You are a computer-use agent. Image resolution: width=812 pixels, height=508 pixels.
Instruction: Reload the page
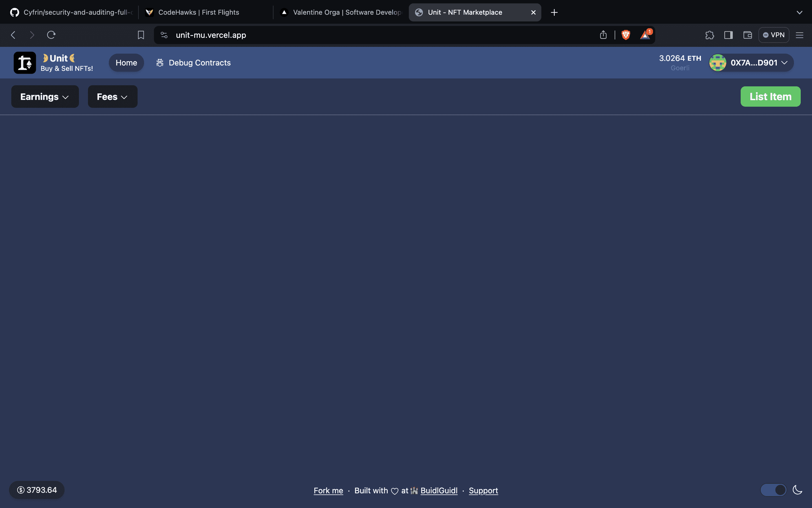click(x=51, y=35)
